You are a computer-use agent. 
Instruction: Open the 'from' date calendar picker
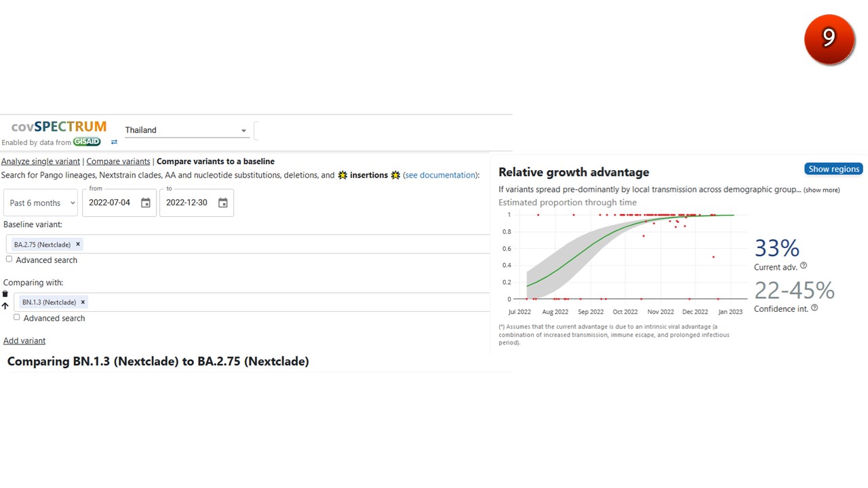[x=146, y=203]
